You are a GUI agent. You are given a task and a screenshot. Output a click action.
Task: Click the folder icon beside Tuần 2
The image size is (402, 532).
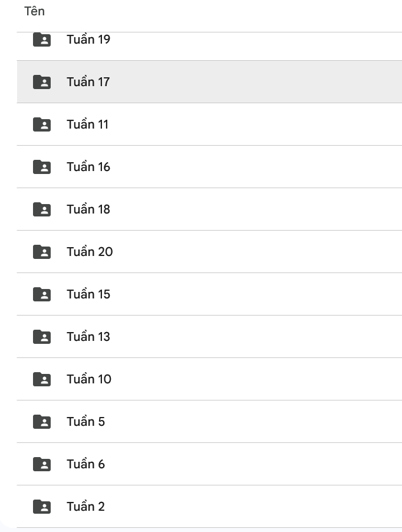tap(42, 507)
